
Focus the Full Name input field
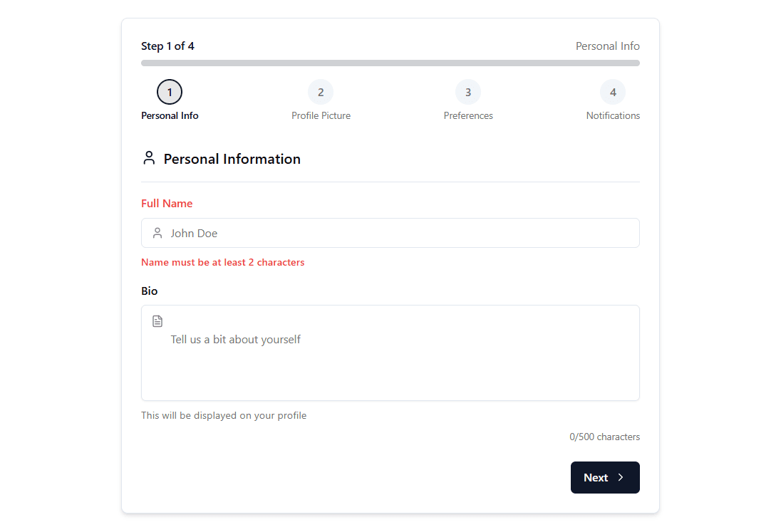tap(399, 233)
